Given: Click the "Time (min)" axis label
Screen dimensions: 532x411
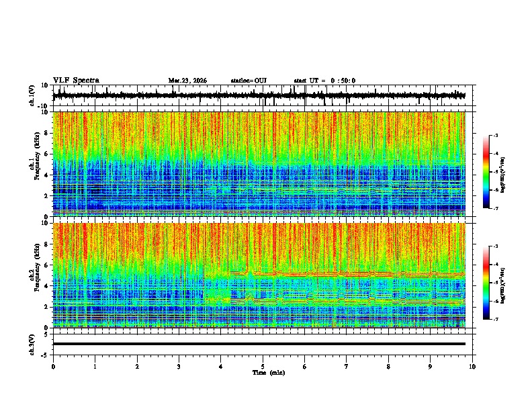Looking at the screenshot, I should pos(269,373).
